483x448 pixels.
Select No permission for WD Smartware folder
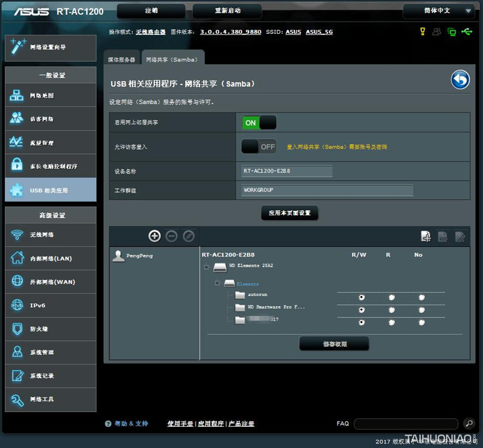tap(421, 310)
